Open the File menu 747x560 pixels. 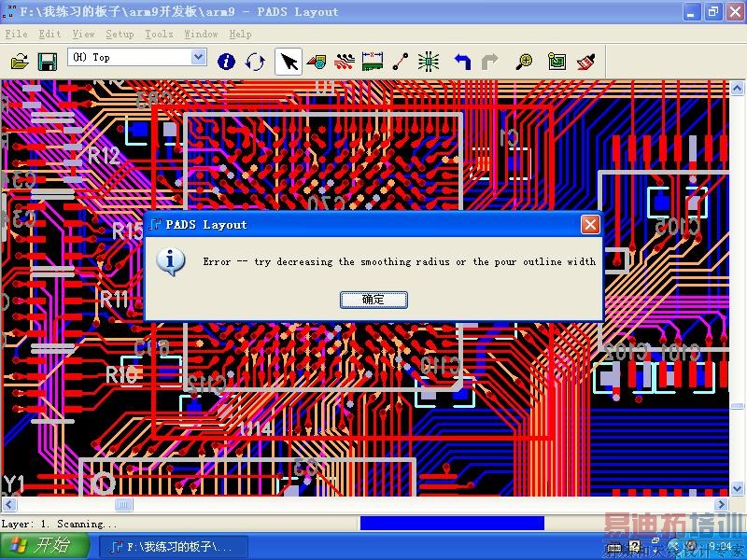tap(16, 34)
